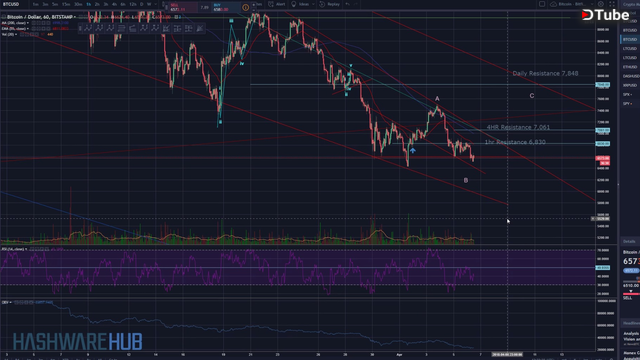
Task: Select the horizontal lines drawing tool
Action: click(x=121, y=28)
